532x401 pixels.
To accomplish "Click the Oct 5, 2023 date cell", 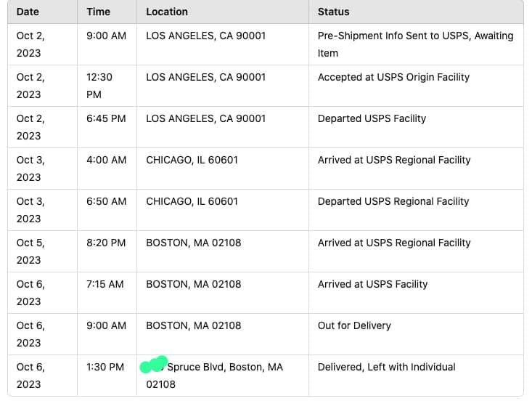I will click(30, 251).
